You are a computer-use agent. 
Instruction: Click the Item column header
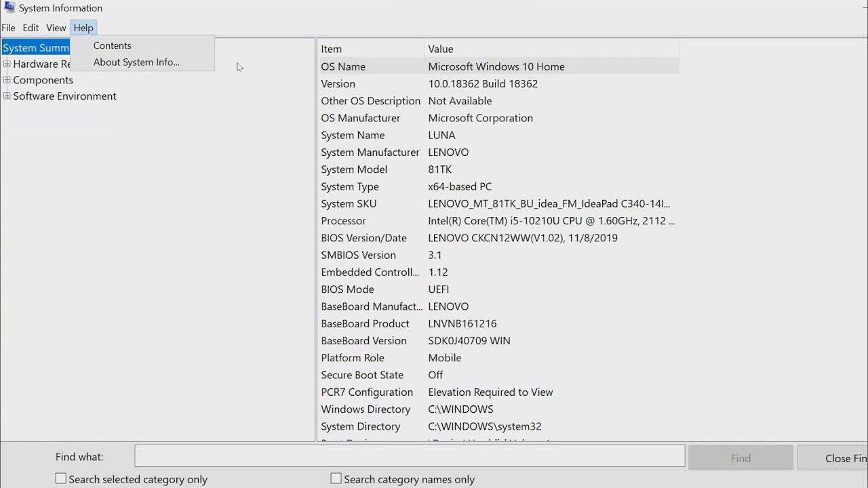[371, 49]
